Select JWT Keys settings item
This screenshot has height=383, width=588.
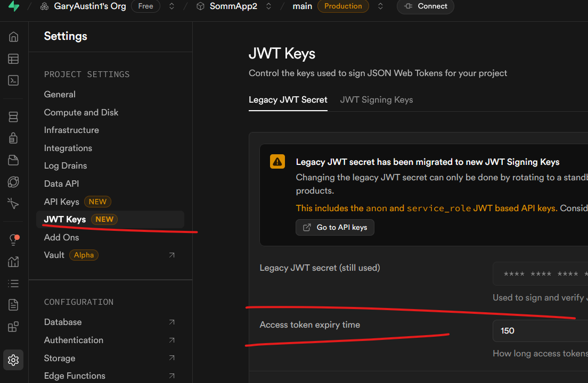click(x=110, y=219)
